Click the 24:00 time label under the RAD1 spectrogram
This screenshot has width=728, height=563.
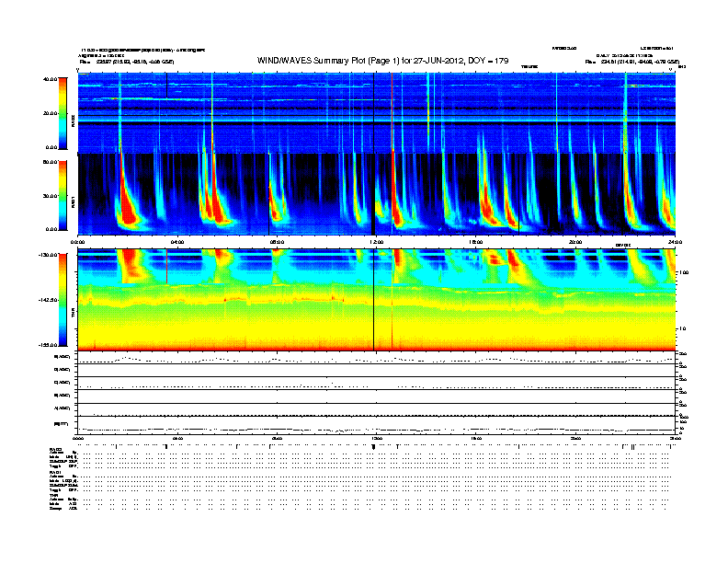[x=675, y=242]
